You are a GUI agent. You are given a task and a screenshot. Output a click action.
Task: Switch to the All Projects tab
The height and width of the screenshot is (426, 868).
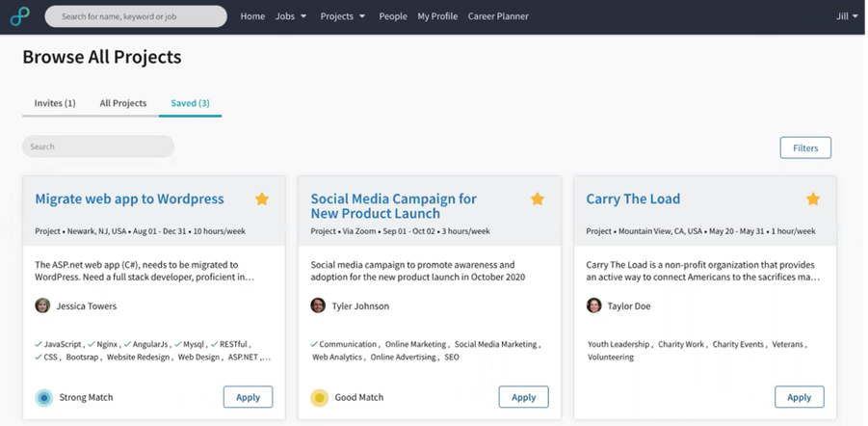pyautogui.click(x=123, y=103)
